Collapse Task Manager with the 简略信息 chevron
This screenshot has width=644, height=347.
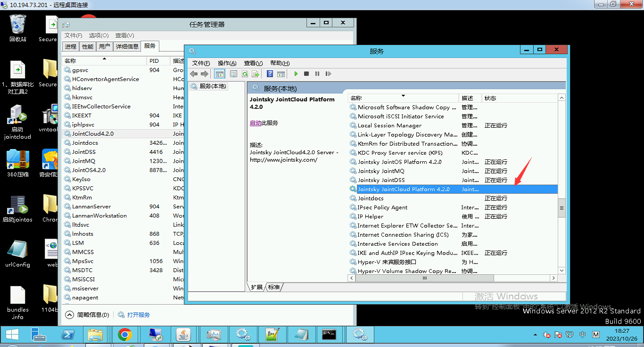click(70, 315)
